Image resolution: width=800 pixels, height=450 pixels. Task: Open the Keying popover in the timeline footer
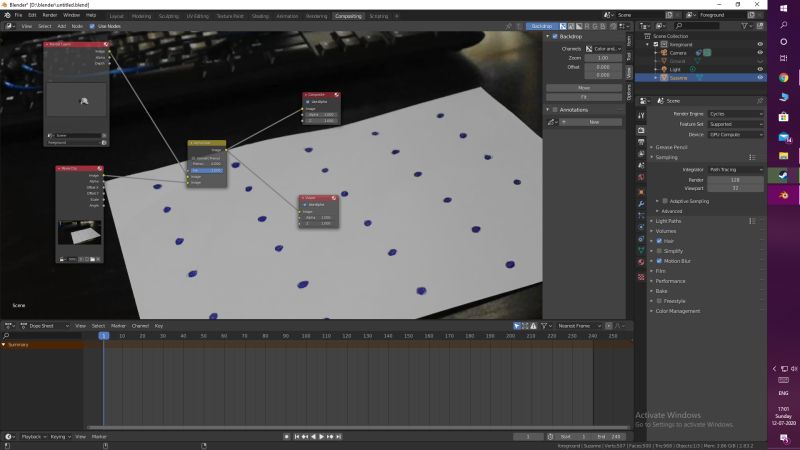[60, 437]
